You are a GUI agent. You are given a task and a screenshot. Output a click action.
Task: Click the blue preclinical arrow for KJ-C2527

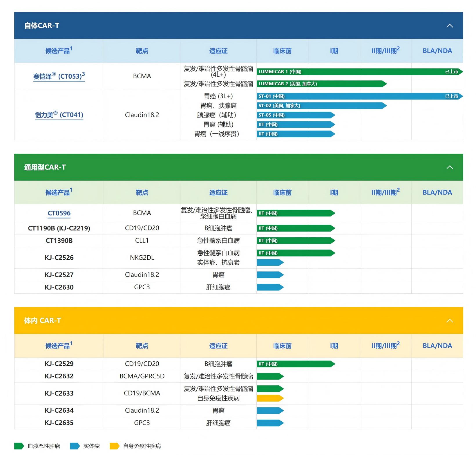pos(270,275)
